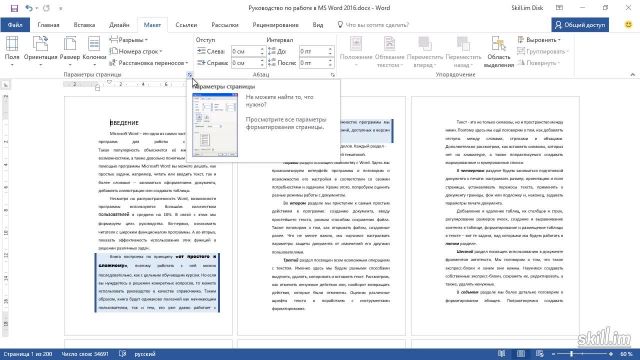Click the zoom out minus button
This screenshot has height=360, width=640.
(553, 354)
